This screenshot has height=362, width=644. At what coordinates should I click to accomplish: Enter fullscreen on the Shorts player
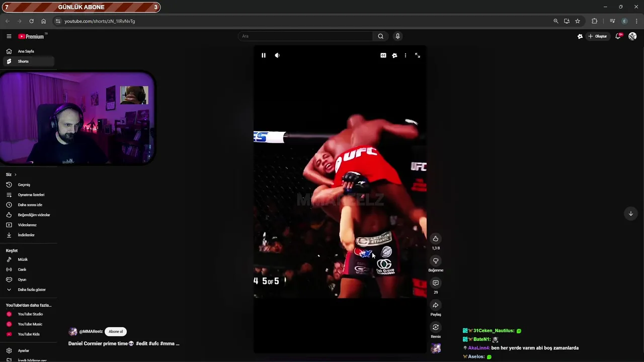418,55
